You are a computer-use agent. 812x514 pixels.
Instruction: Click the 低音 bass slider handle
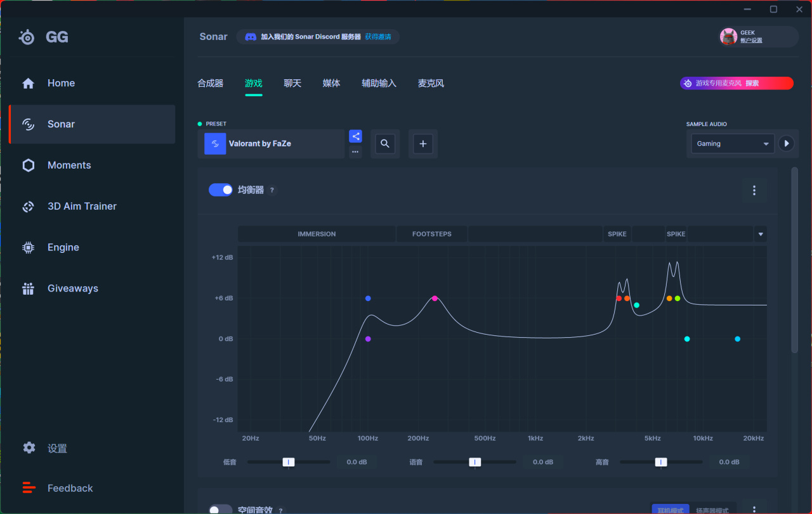289,462
